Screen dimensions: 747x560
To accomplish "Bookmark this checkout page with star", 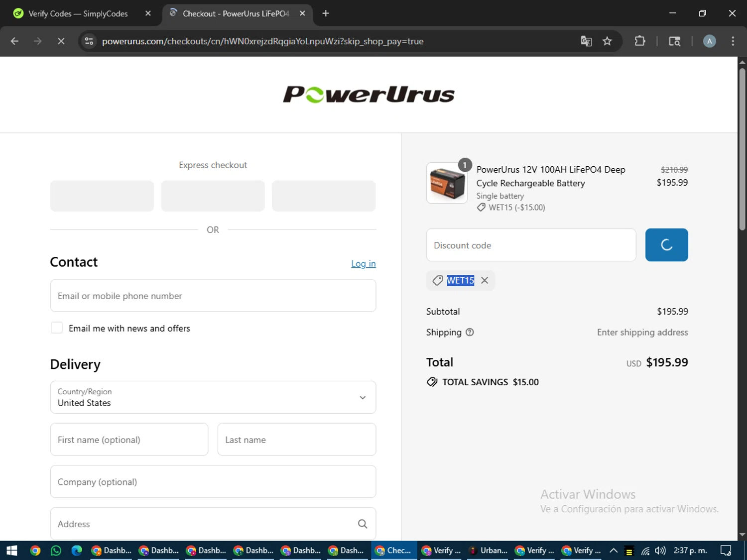I will (x=607, y=41).
